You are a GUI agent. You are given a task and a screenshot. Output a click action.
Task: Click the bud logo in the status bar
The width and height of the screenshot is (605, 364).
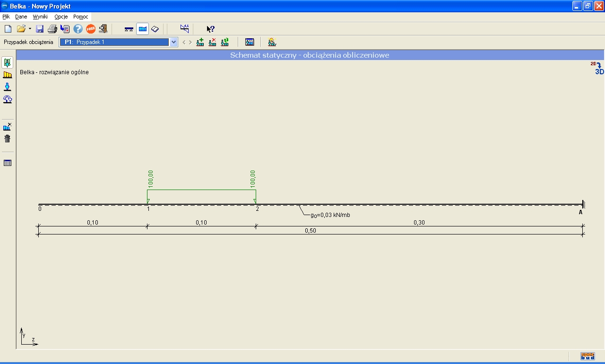point(588,356)
